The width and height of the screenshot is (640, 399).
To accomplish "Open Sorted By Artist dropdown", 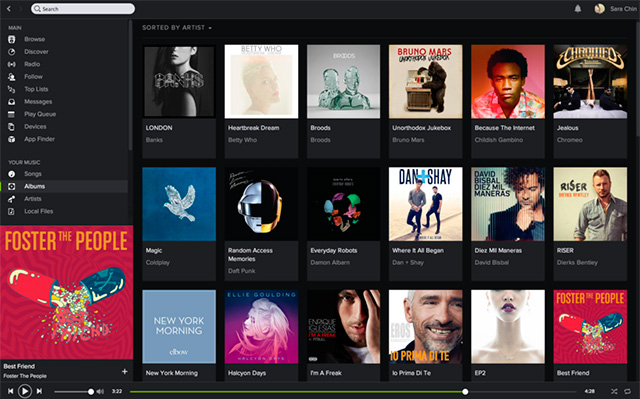I will tap(177, 28).
